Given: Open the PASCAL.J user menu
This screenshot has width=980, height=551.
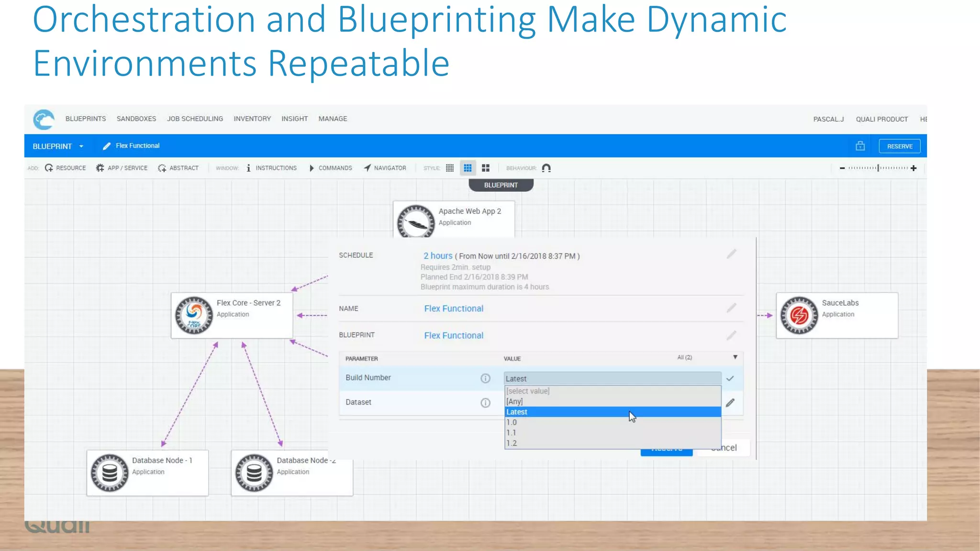Looking at the screenshot, I should (x=828, y=119).
